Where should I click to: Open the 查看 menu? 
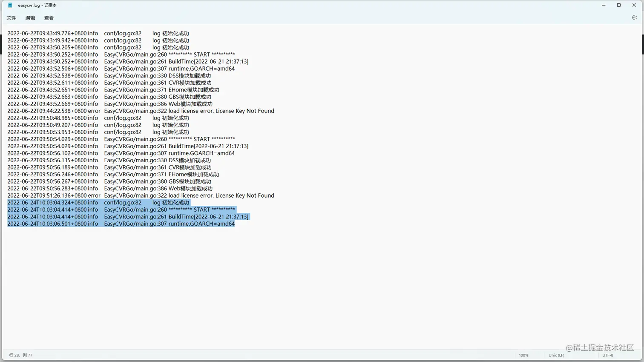click(49, 18)
